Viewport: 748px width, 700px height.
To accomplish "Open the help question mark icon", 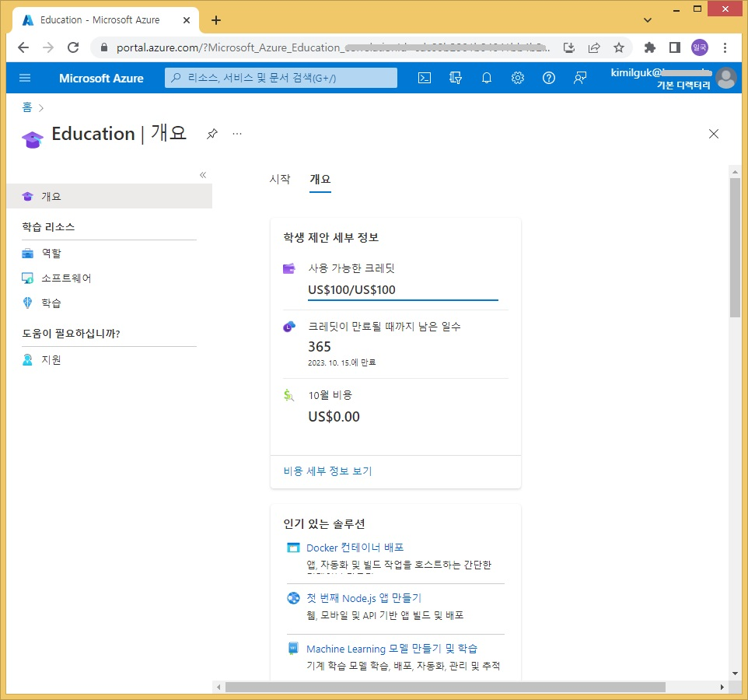I will pos(549,78).
